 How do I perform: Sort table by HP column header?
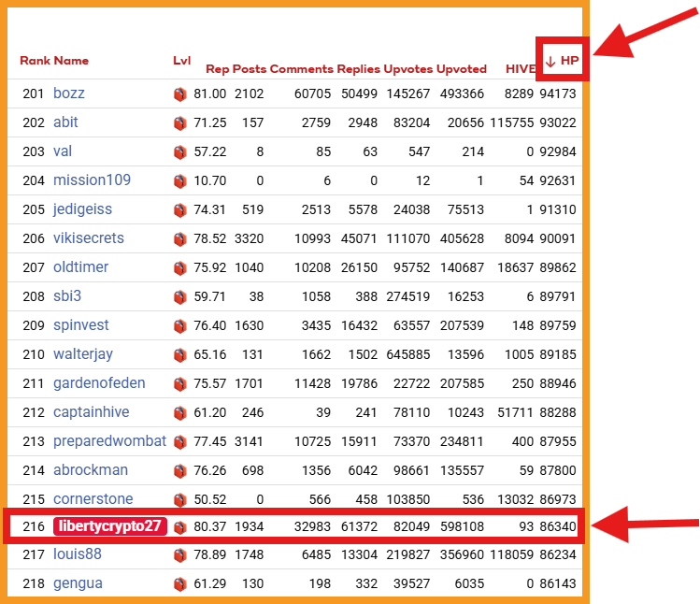[x=562, y=61]
